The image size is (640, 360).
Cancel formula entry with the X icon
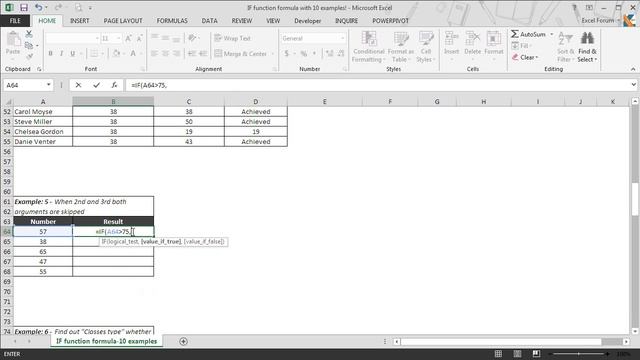pyautogui.click(x=78, y=85)
